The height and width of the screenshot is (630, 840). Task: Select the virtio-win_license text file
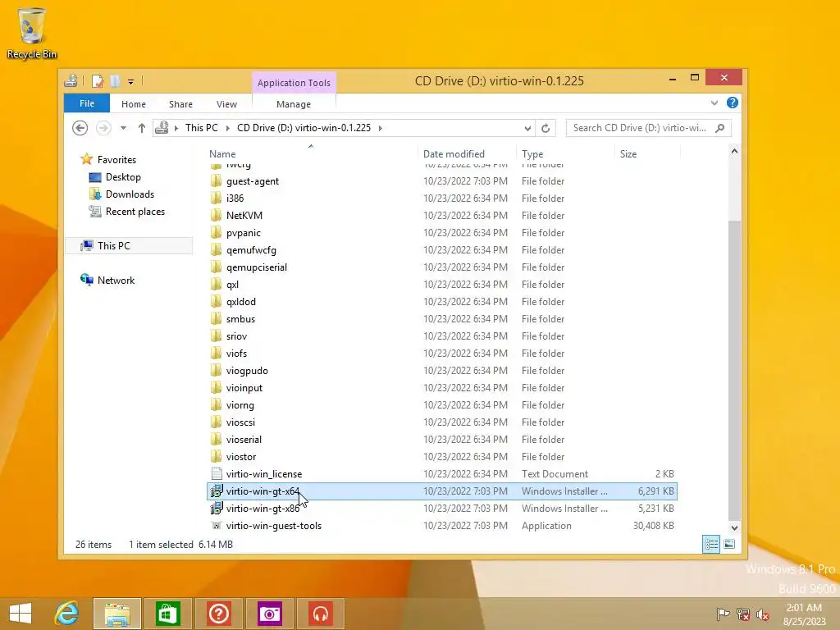point(264,474)
